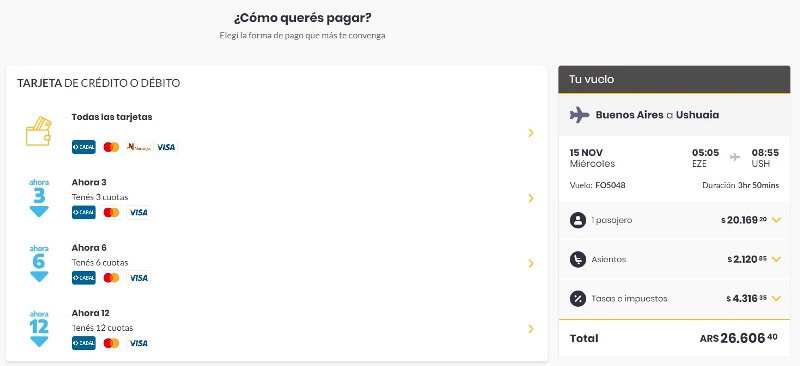Expand the 1 pasajero price breakdown
Image resolution: width=800 pixels, height=366 pixels.
pyautogui.click(x=776, y=220)
